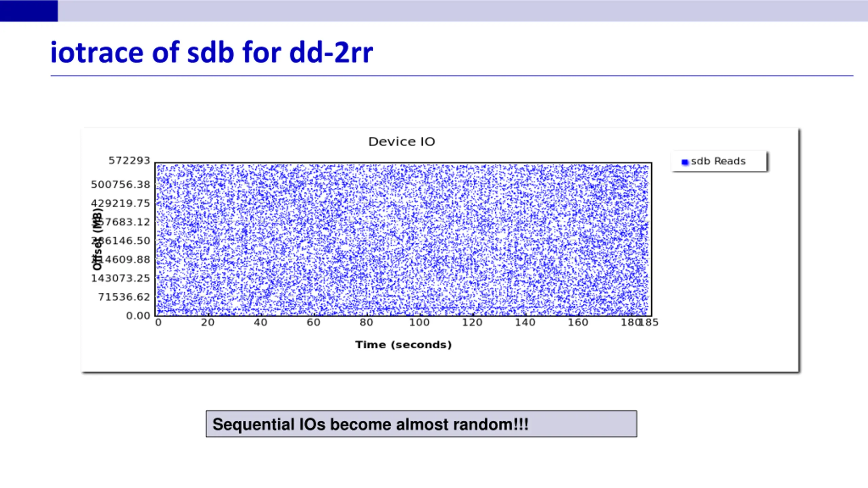Viewport: 868px width, 488px height.
Task: Click the 'Offset (MB)' vertical axis label
Action: point(97,239)
